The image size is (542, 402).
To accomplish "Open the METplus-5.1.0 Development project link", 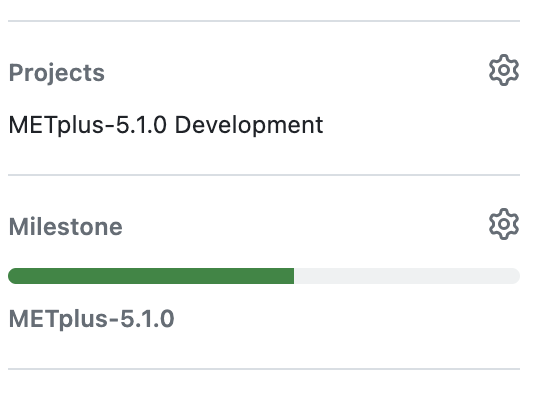I will click(x=166, y=125).
